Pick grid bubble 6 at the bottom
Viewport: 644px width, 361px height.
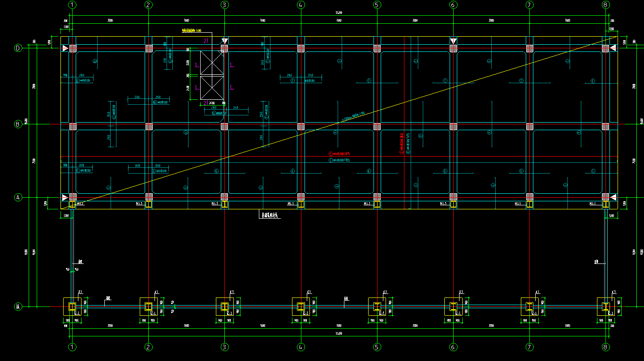(x=453, y=347)
